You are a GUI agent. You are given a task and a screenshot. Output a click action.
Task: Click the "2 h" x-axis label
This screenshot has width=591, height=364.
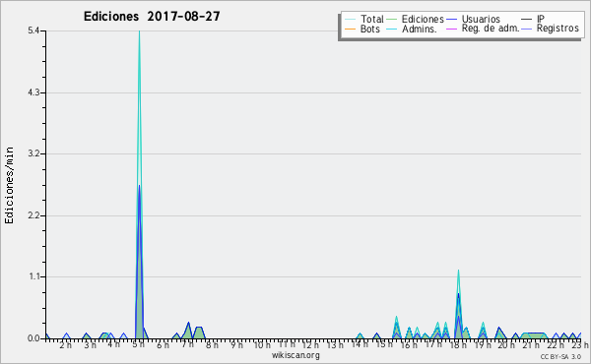[65, 345]
